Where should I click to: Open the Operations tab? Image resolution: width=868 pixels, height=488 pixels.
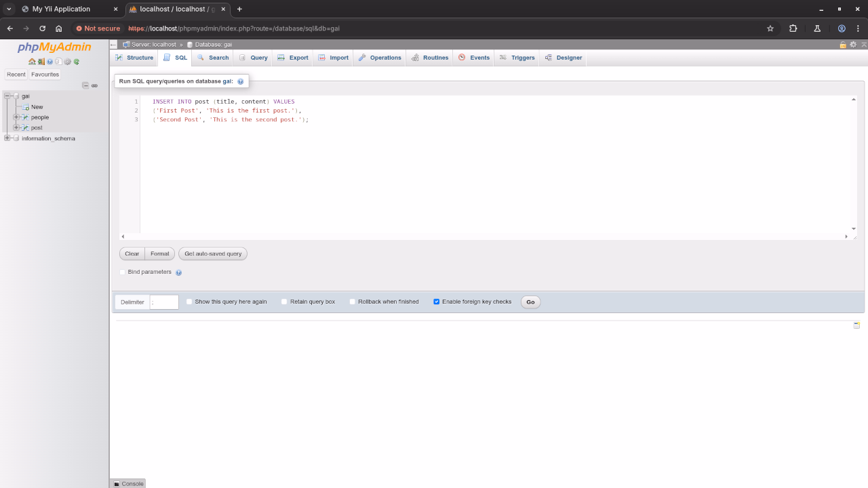coord(380,58)
